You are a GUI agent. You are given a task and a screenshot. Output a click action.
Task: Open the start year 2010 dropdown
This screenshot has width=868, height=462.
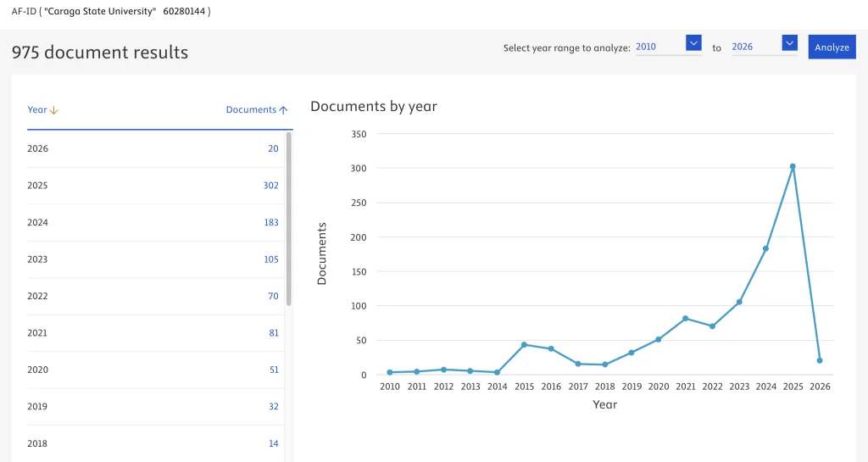tap(693, 43)
